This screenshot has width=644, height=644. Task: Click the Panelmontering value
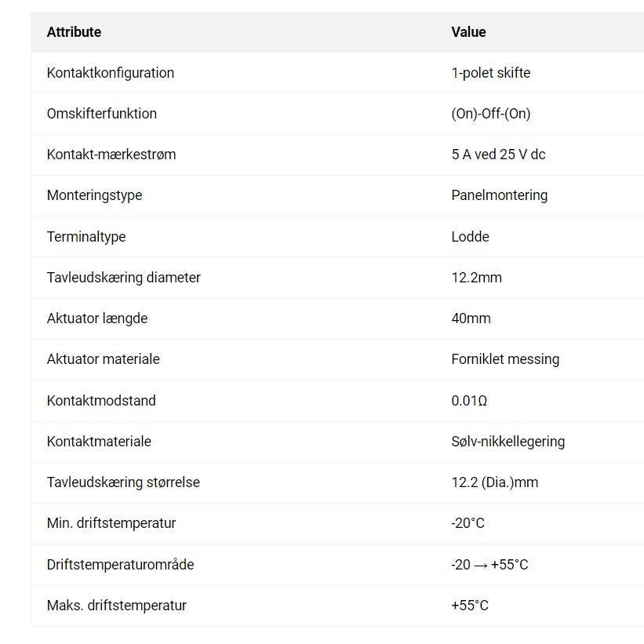pyautogui.click(x=500, y=195)
